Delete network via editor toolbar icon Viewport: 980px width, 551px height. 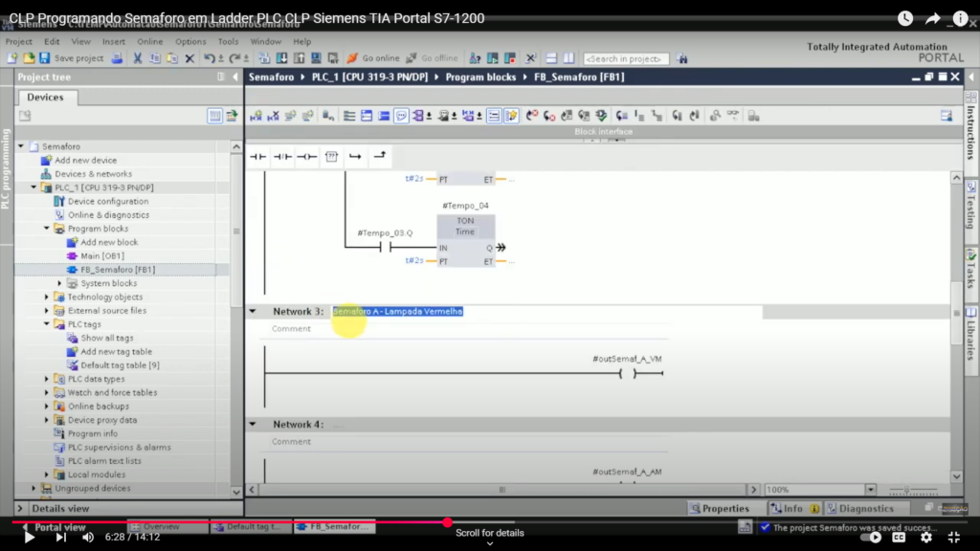click(x=273, y=116)
